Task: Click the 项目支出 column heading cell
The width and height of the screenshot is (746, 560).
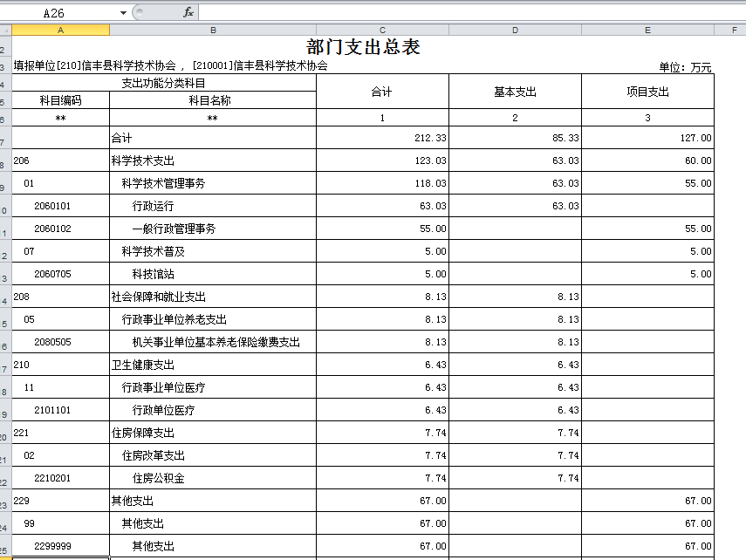Action: [x=647, y=92]
